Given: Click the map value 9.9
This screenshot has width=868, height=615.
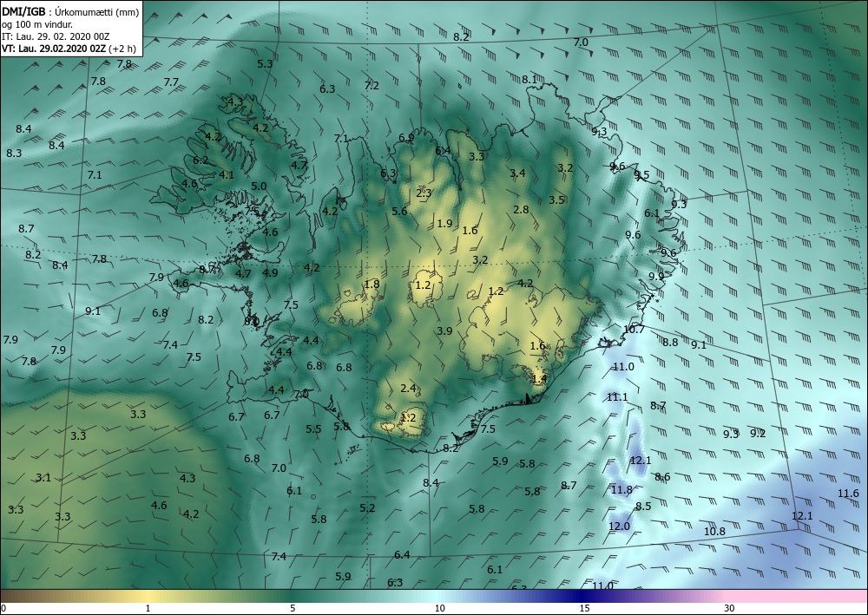Looking at the screenshot, I should [x=656, y=276].
